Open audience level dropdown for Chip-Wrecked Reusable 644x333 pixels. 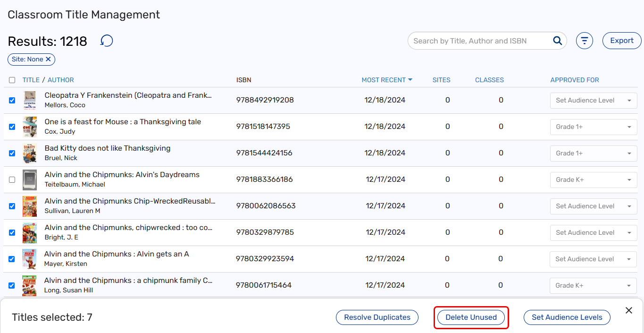[x=594, y=206]
